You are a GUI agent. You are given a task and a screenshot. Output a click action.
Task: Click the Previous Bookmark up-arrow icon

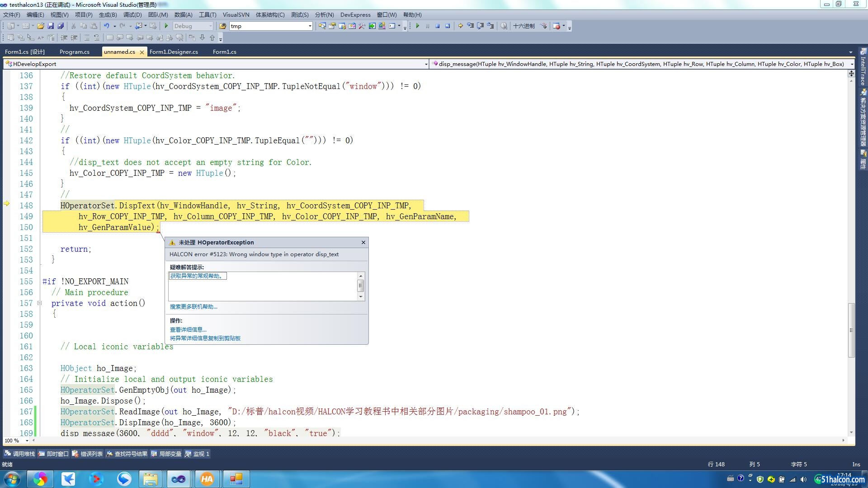(212, 38)
